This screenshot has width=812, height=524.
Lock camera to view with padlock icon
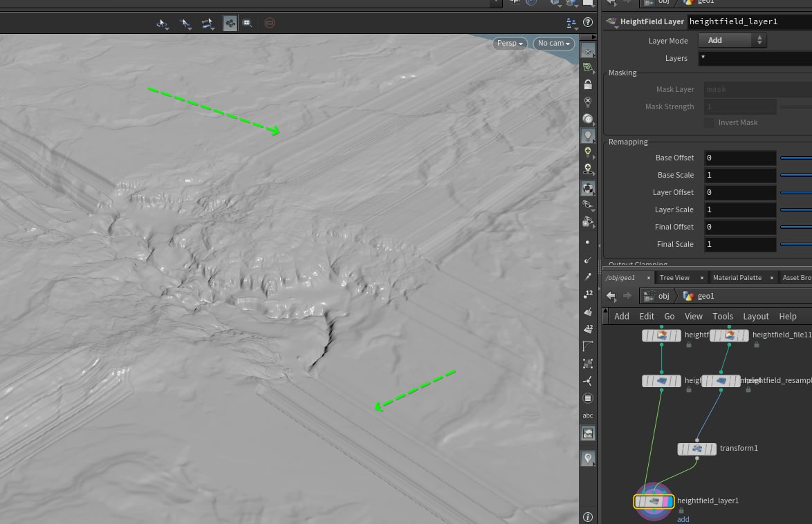click(588, 84)
